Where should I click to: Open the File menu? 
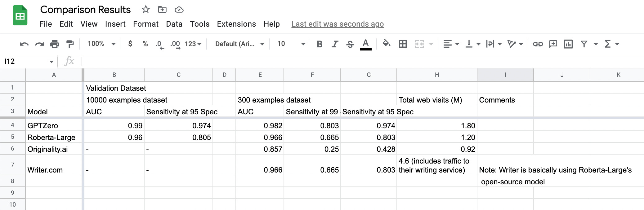[x=46, y=24]
